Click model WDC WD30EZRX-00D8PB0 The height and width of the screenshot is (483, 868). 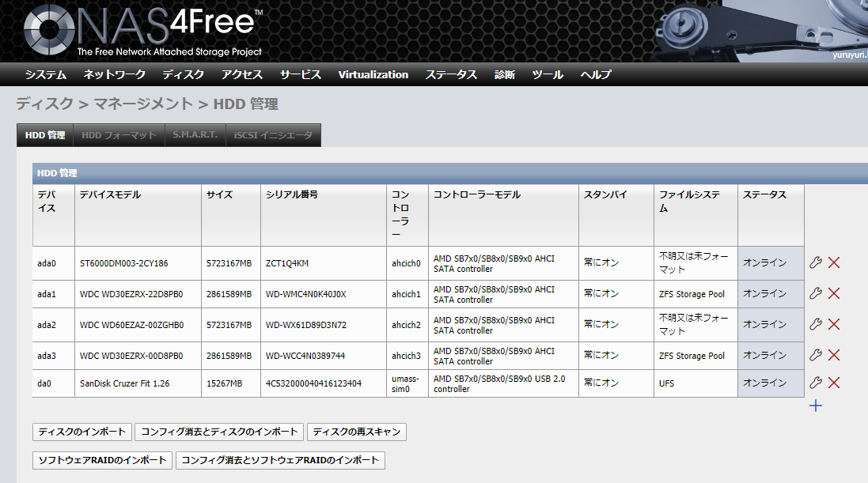pos(131,356)
